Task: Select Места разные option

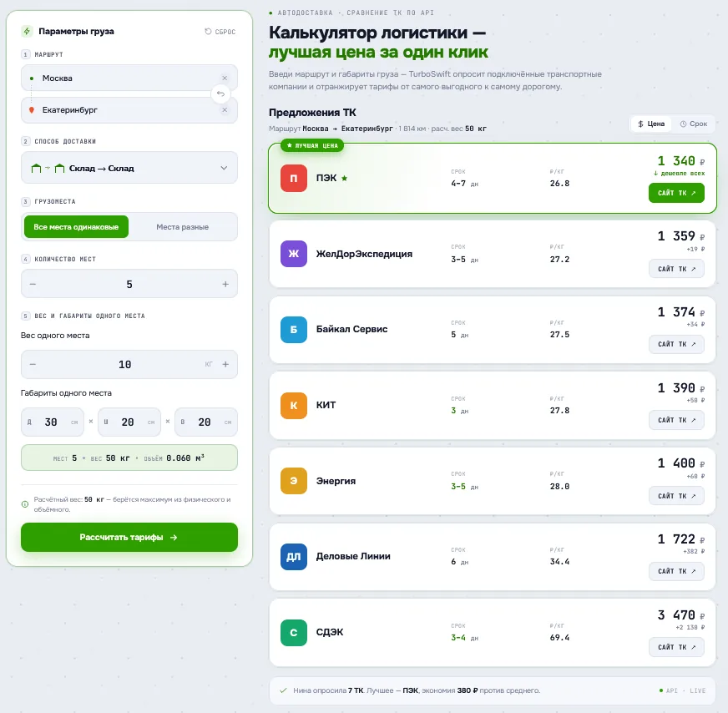Action: (x=183, y=227)
